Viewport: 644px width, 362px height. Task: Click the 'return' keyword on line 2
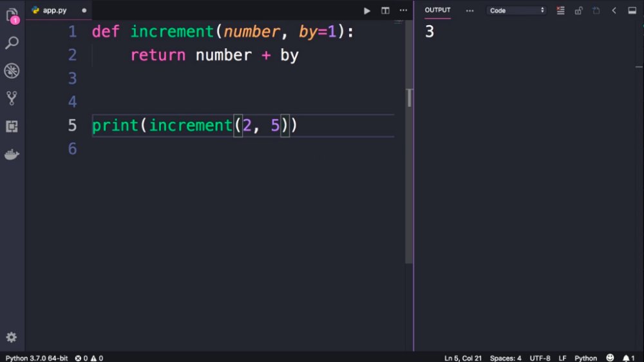[x=158, y=55]
